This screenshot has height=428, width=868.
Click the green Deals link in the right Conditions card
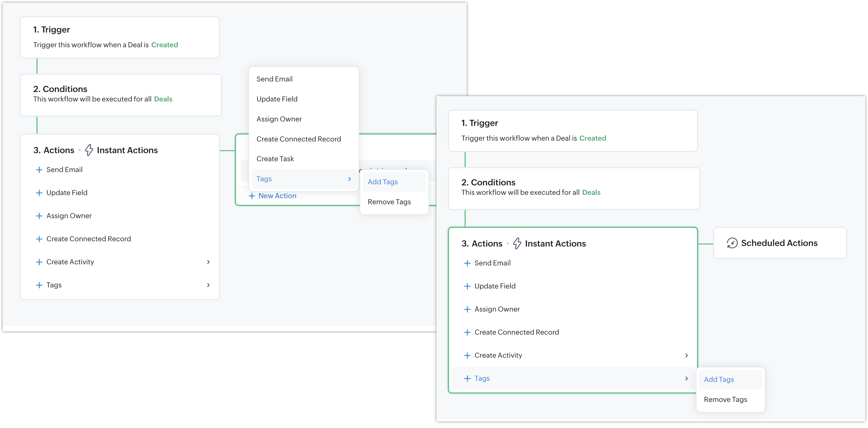coord(591,192)
